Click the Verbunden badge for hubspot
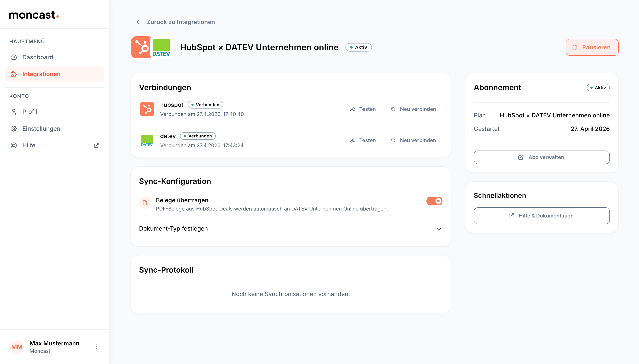This screenshot has height=364, width=639. click(x=205, y=105)
